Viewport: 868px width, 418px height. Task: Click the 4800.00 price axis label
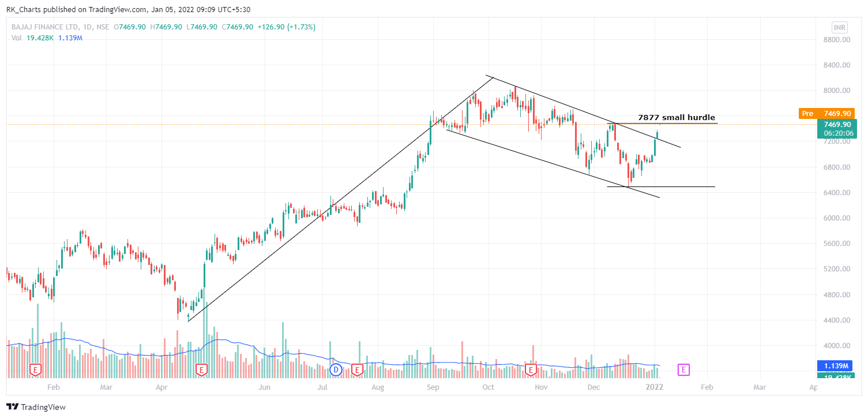(837, 295)
